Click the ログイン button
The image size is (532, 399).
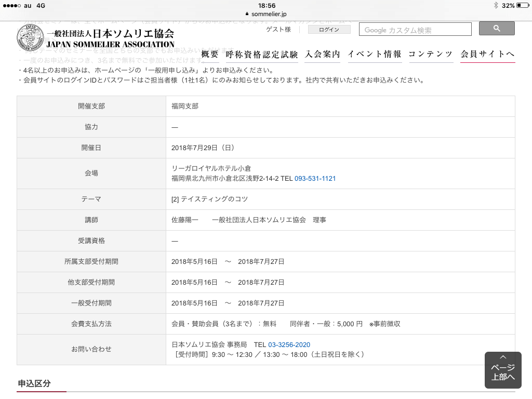point(329,30)
